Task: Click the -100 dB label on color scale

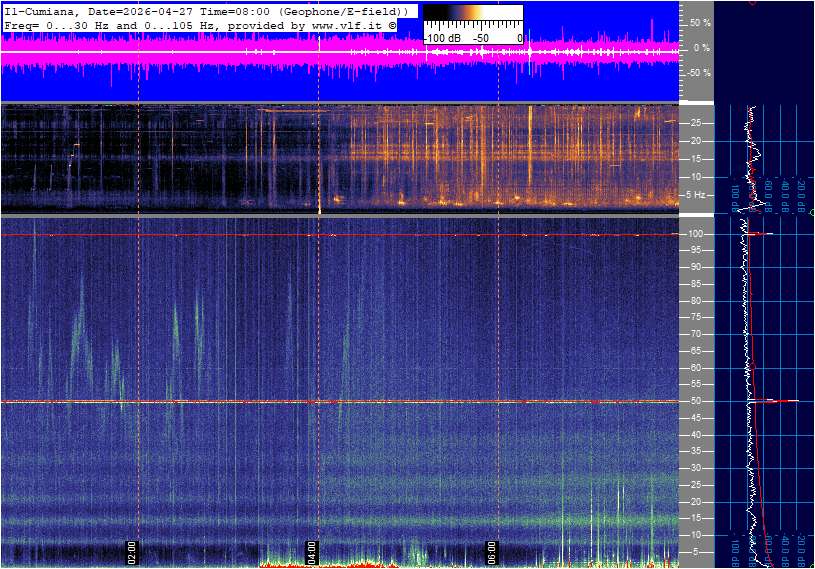Action: pos(443,38)
